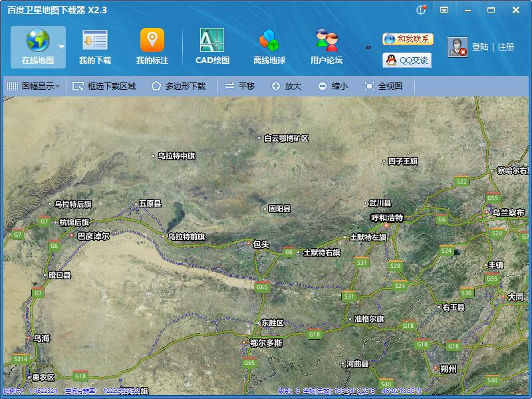Open the 图幅显示 dropdown
Screen dimensions: 532x399
pos(33,85)
